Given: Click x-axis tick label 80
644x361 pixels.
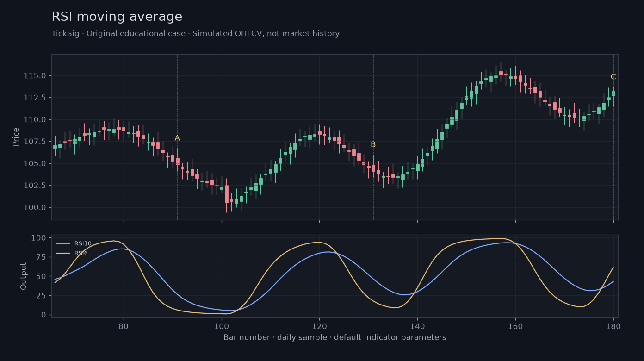Looking at the screenshot, I should [124, 326].
